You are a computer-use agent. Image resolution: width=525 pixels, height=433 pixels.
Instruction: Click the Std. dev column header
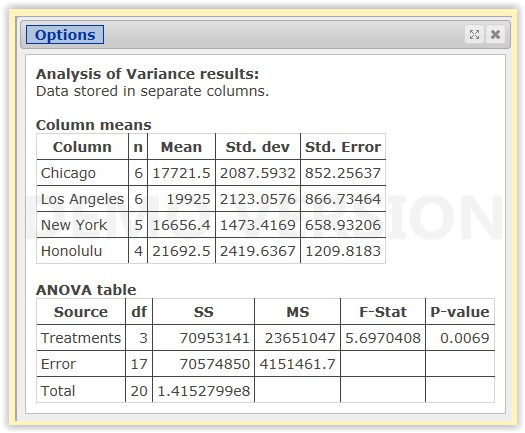pyautogui.click(x=258, y=147)
